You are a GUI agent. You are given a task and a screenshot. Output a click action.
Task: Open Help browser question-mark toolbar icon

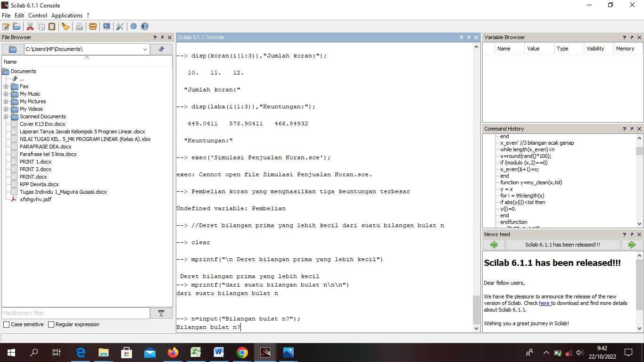(x=145, y=26)
